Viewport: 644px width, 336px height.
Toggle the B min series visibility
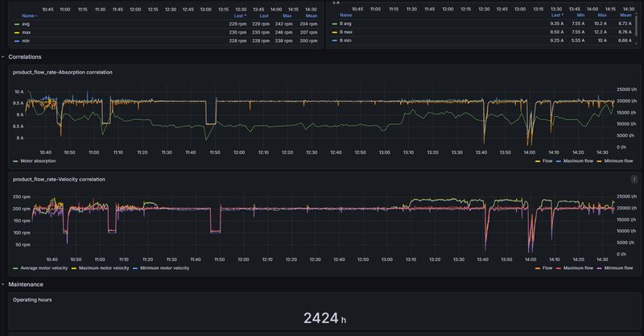click(345, 40)
